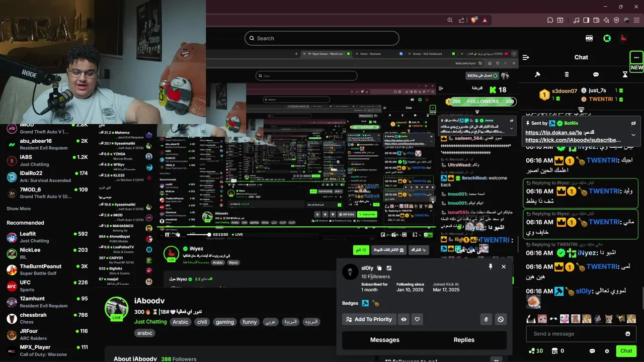644x362 pixels.
Task: Select the gaming tag
Action: (x=225, y=322)
